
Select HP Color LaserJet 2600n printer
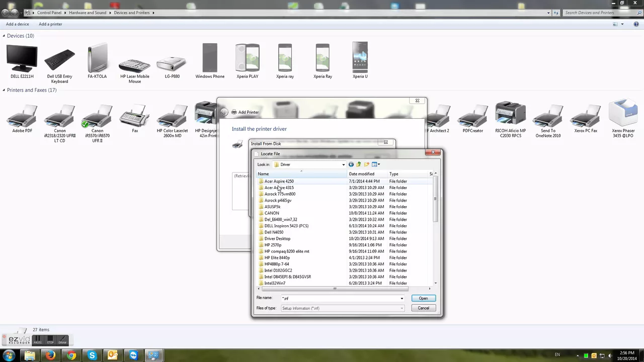(172, 121)
